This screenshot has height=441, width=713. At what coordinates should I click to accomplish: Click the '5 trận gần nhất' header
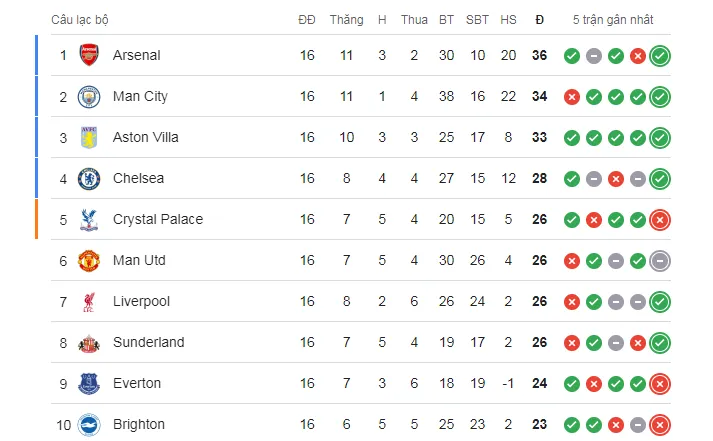[x=615, y=19]
